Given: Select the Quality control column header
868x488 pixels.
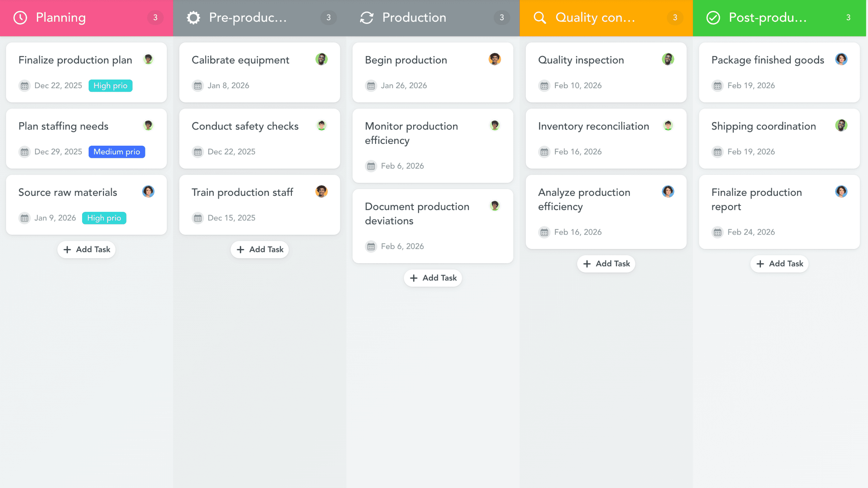Looking at the screenshot, I should (x=595, y=18).
